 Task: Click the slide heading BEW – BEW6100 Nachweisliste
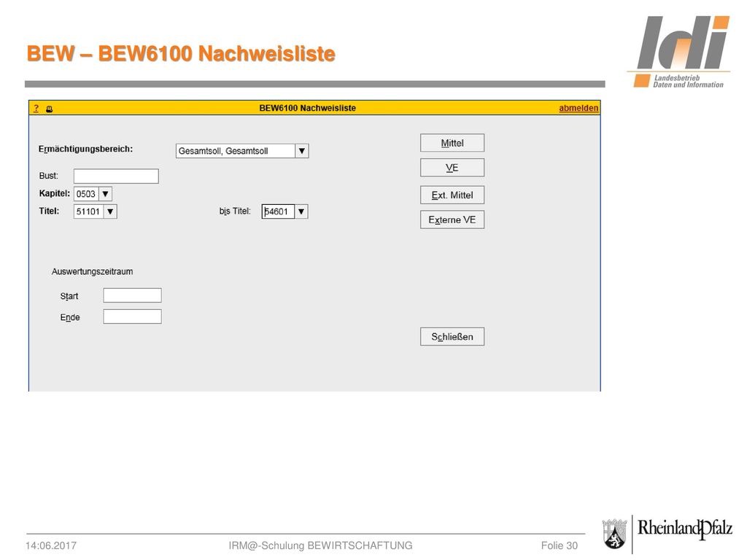(181, 53)
